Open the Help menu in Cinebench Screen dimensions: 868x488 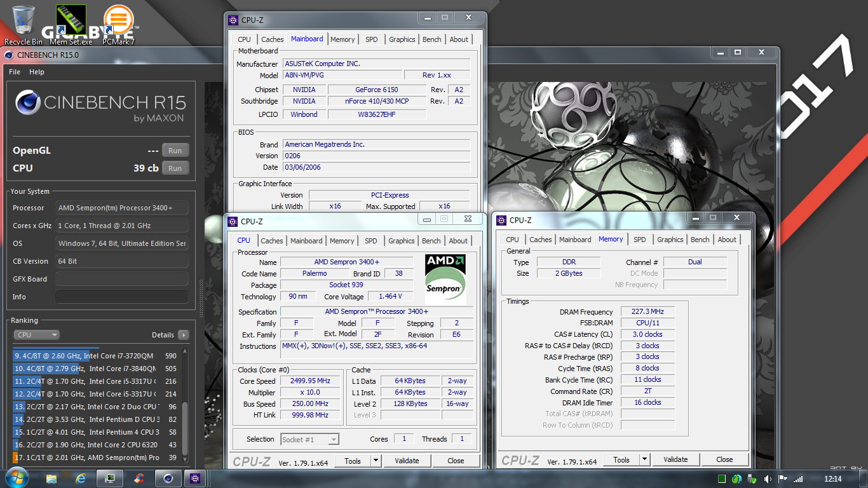[x=37, y=72]
